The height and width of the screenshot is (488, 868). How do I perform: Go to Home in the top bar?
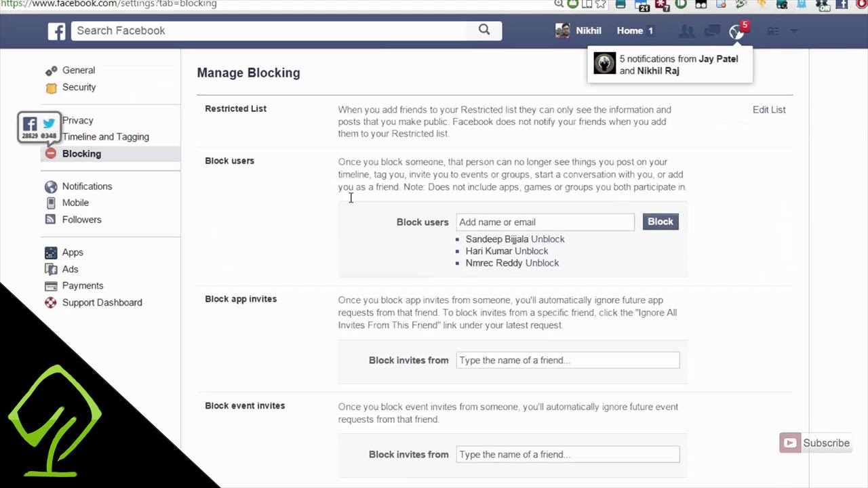tap(630, 30)
